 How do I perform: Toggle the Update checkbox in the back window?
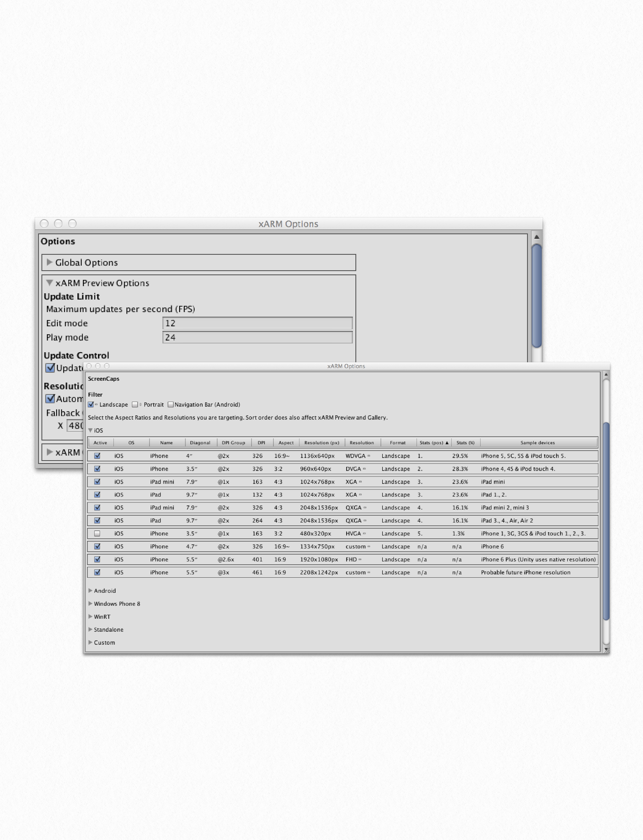tap(50, 368)
